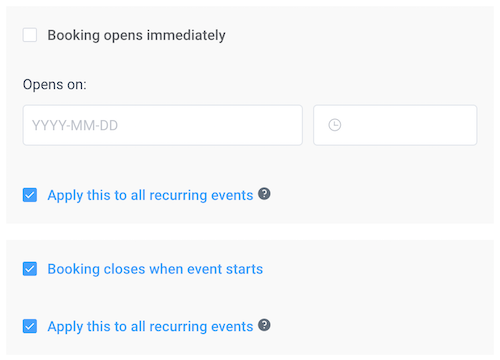500x360 pixels.
Task: Open the time picker next to date field
Action: (x=395, y=125)
